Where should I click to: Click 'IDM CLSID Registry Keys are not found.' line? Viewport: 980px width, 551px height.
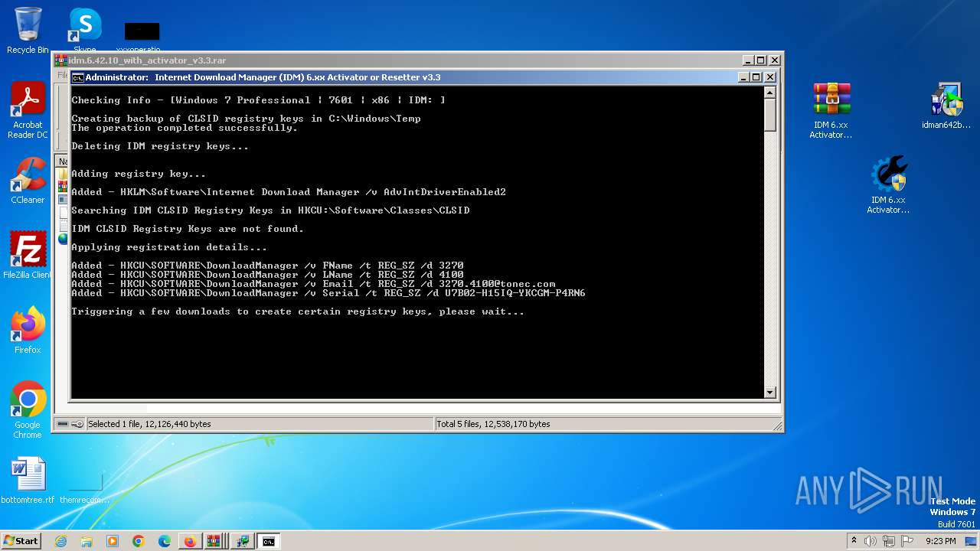[188, 229]
